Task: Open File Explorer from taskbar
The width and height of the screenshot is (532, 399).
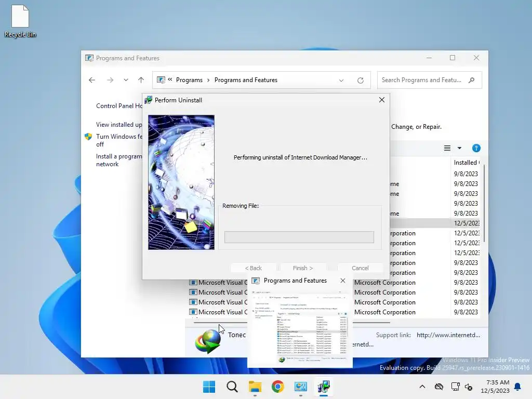Action: [255, 387]
